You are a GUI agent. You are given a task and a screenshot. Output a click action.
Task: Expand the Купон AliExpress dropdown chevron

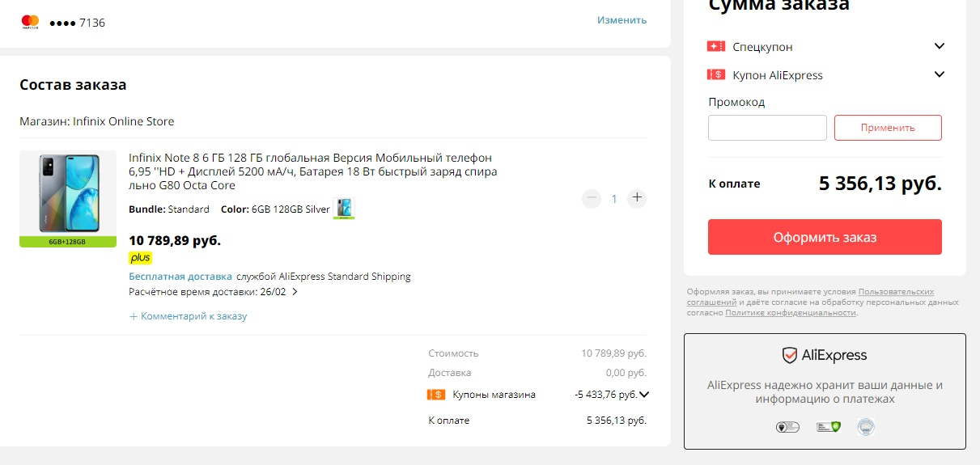coord(940,74)
